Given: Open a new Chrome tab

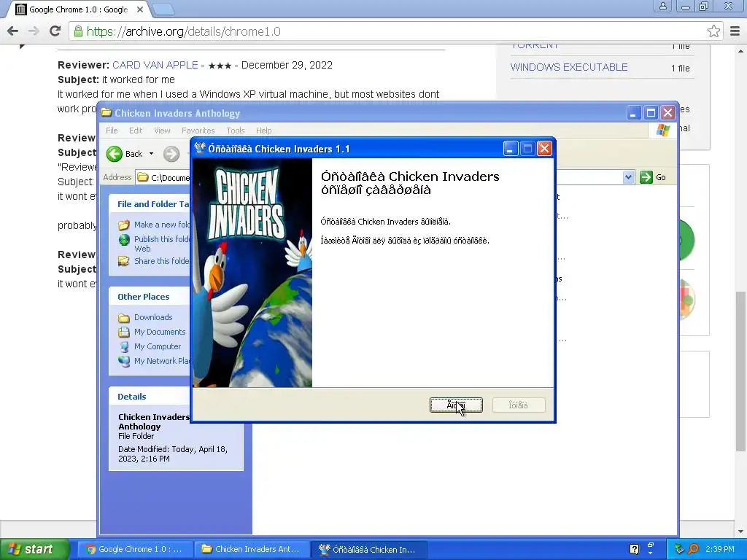Looking at the screenshot, I should 164,9.
